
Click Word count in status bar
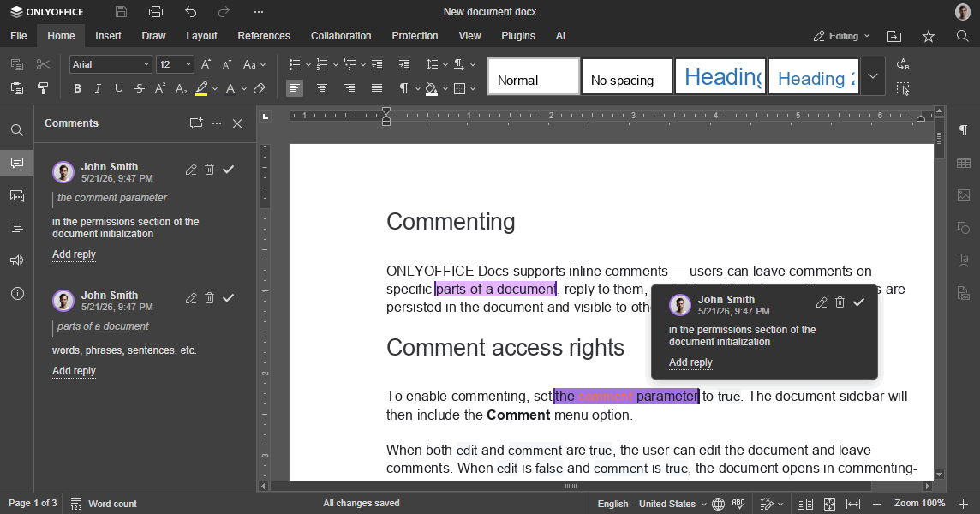tap(104, 504)
